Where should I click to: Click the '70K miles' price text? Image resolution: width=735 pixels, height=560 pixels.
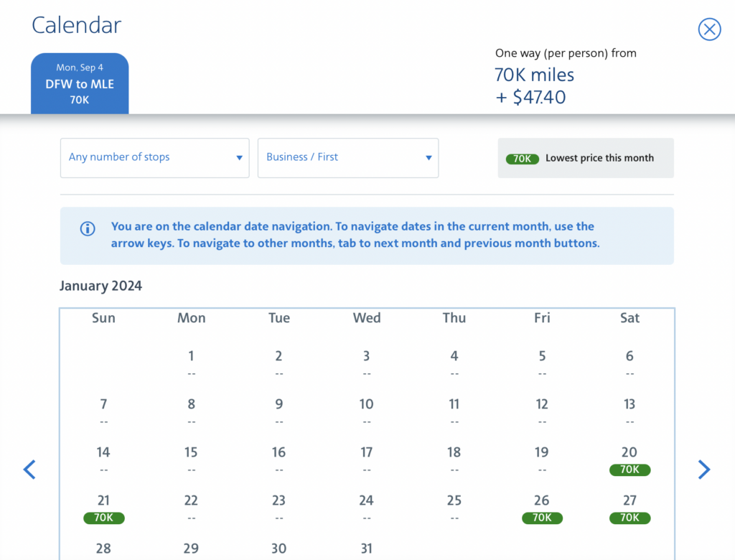coord(534,75)
